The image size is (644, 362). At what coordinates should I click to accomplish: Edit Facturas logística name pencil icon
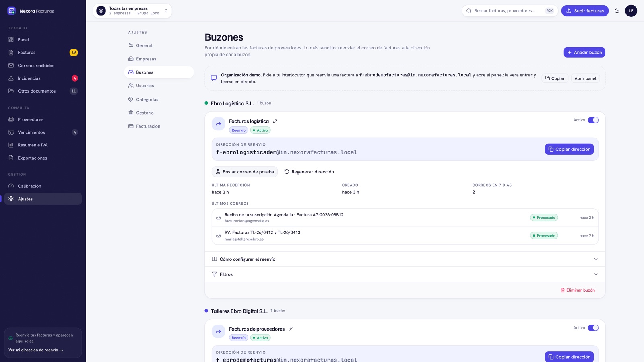(275, 121)
